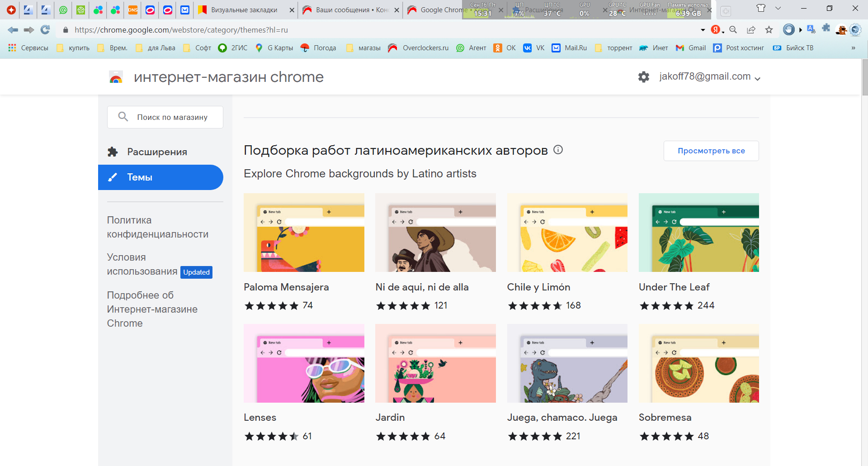The width and height of the screenshot is (868, 466).
Task: Open the address bar suggestions dropdown arrow
Action: pyautogui.click(x=703, y=30)
